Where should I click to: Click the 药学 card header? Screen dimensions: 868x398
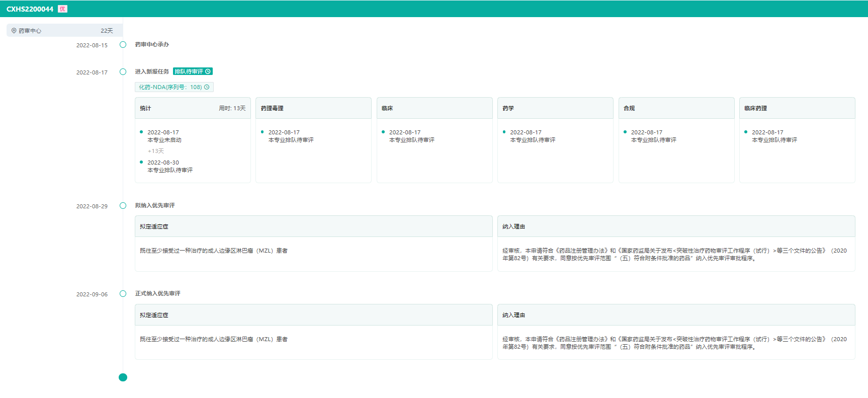click(x=555, y=108)
